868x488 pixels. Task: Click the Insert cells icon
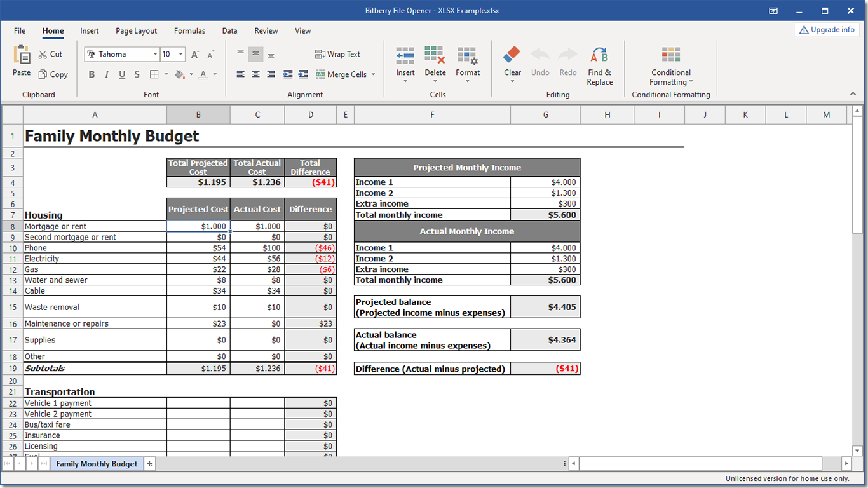pyautogui.click(x=405, y=55)
